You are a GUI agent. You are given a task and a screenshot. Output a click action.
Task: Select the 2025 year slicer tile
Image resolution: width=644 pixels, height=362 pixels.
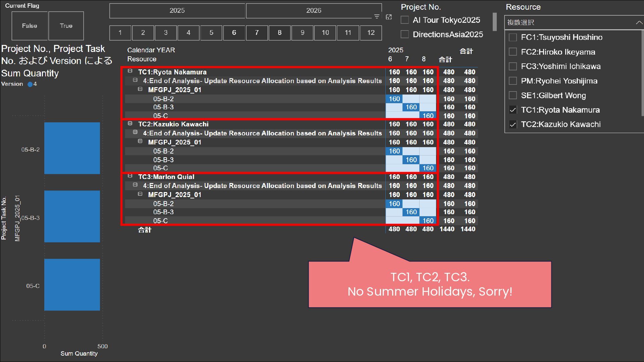click(x=177, y=11)
